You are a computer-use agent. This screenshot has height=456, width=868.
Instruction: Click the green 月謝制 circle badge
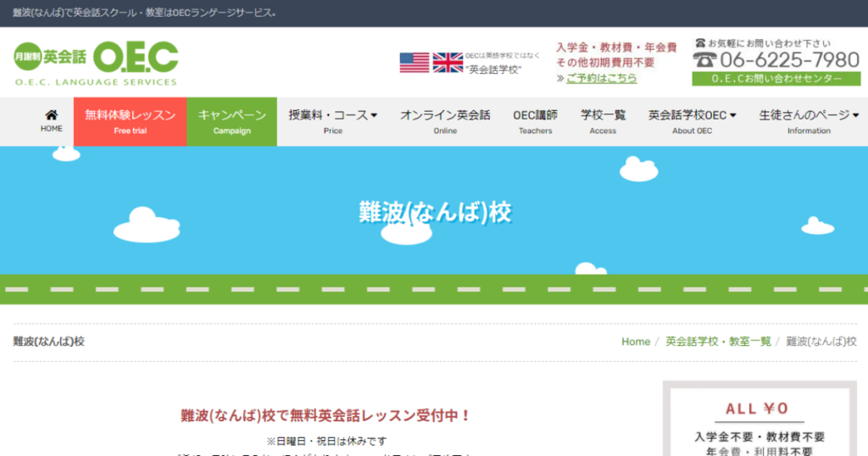[x=28, y=57]
